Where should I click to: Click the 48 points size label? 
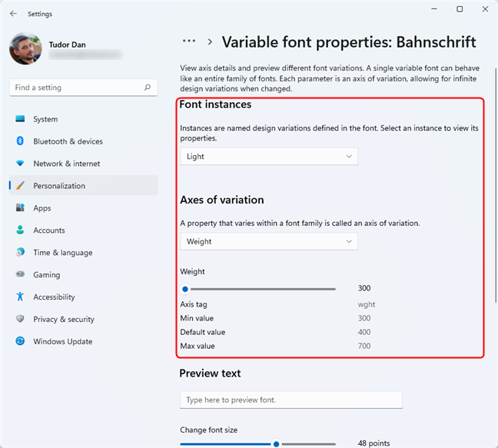(373, 443)
